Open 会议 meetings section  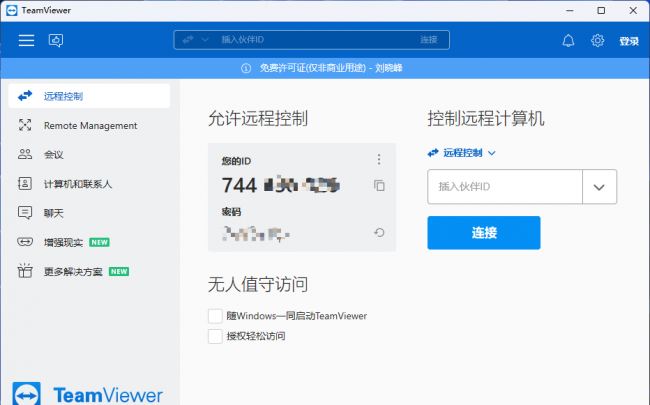coord(89,155)
